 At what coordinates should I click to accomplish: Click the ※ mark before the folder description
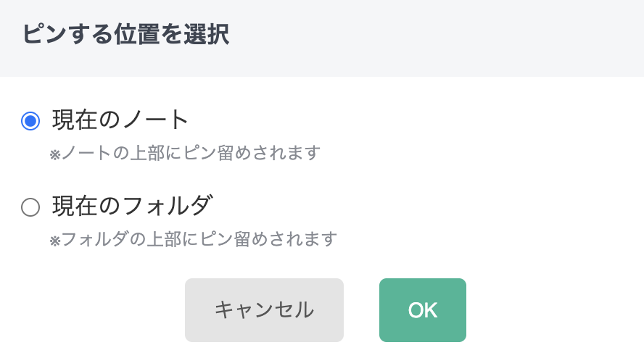[x=54, y=241]
